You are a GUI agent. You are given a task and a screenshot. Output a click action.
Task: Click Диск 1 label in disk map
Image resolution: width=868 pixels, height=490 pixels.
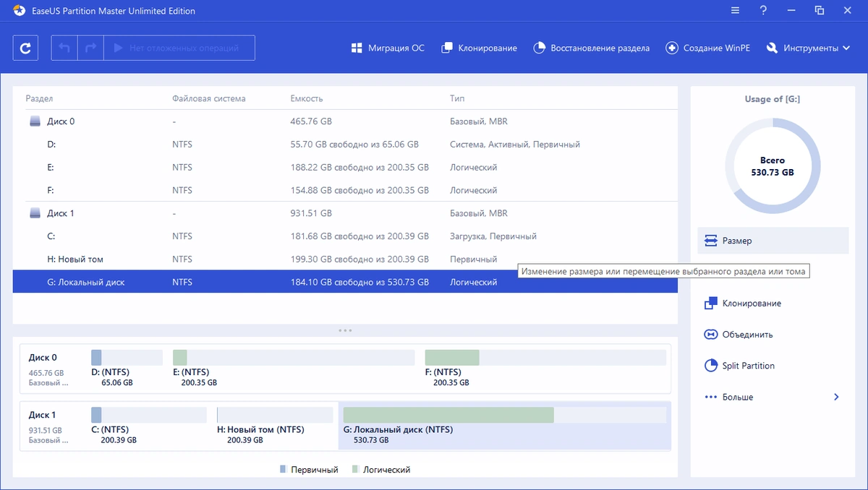tap(43, 415)
